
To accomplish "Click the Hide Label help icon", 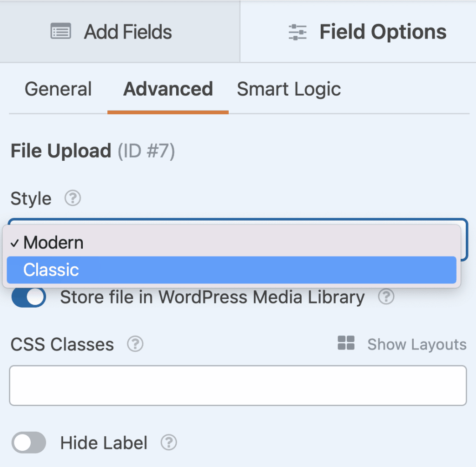I will pos(168,443).
